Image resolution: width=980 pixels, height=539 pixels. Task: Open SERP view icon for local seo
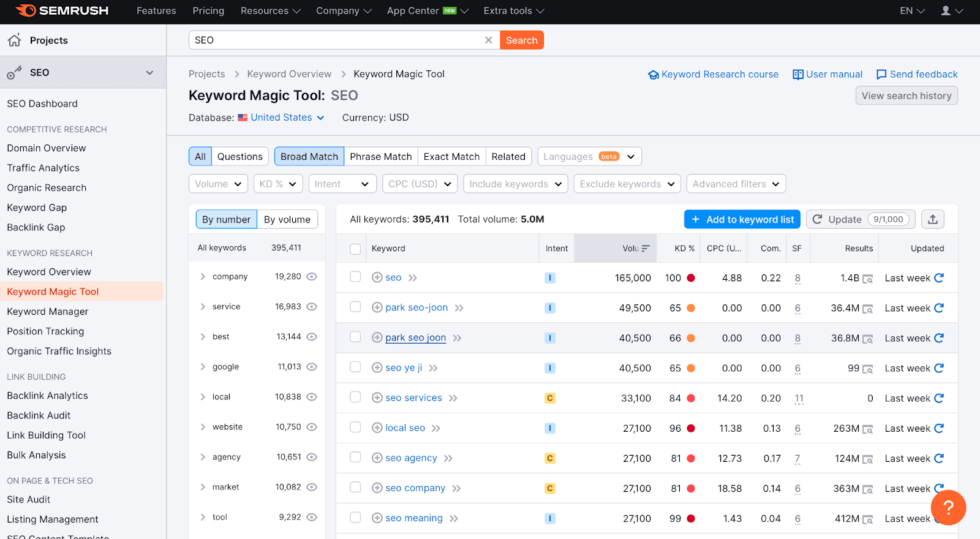[x=867, y=429]
